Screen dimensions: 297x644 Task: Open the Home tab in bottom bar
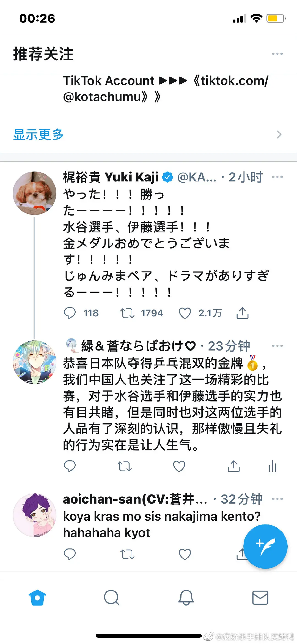pos(37,598)
